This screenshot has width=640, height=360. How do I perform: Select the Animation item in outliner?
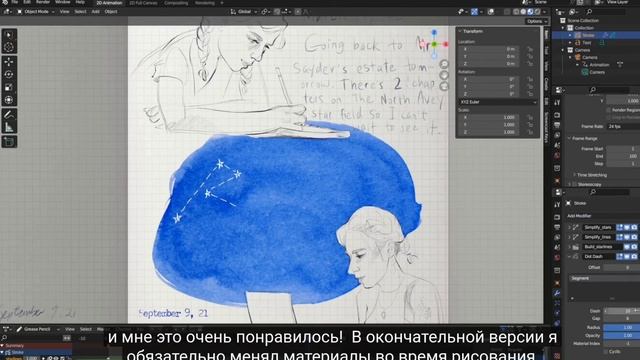[x=599, y=64]
